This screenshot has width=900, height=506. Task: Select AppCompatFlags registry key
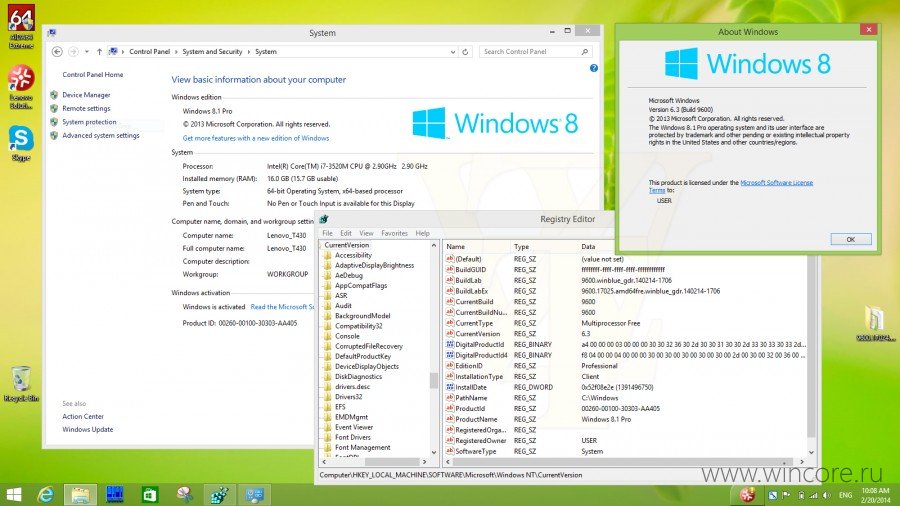[360, 286]
